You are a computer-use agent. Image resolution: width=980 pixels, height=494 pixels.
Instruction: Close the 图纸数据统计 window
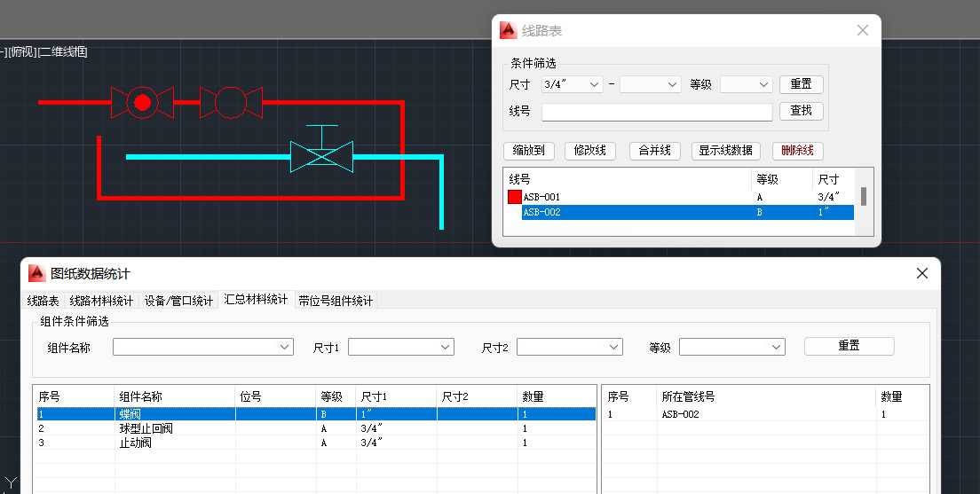click(921, 273)
